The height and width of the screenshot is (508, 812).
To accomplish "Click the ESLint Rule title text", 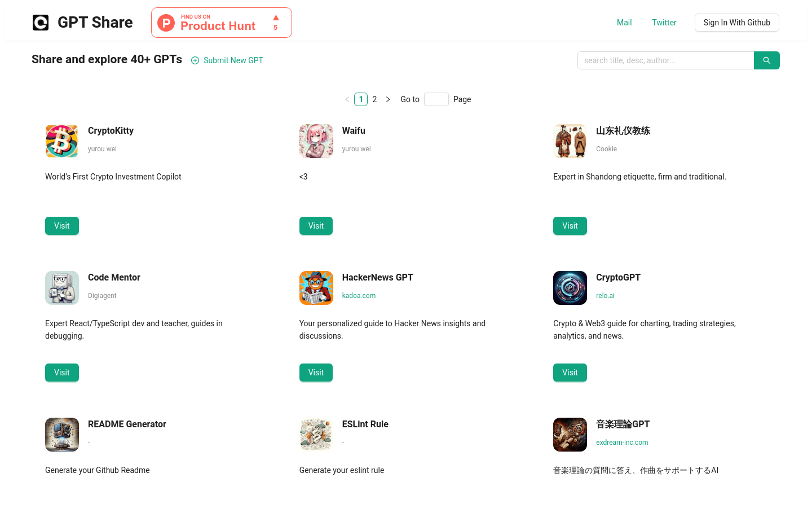I will point(365,424).
